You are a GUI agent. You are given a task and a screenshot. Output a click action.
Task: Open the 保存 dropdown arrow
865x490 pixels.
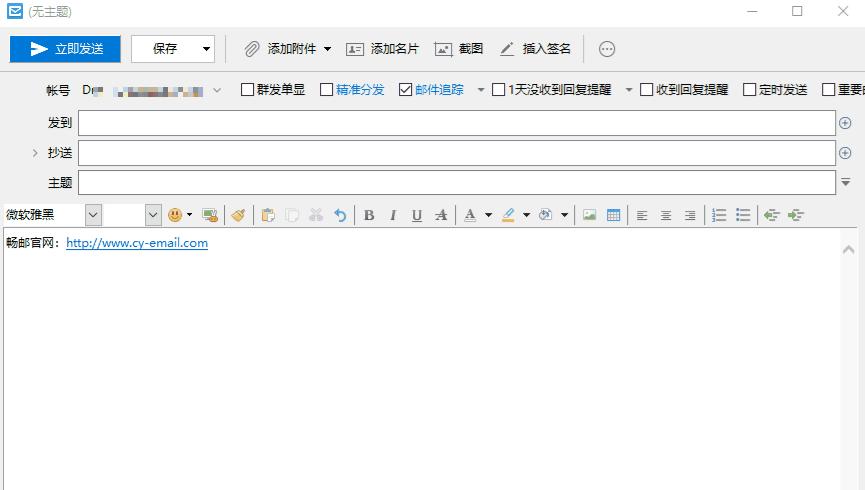(206, 49)
